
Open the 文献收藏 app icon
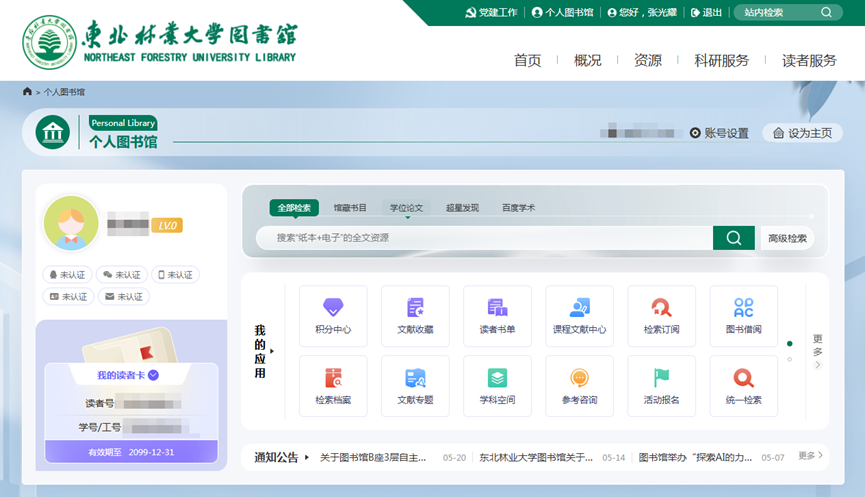click(x=415, y=315)
